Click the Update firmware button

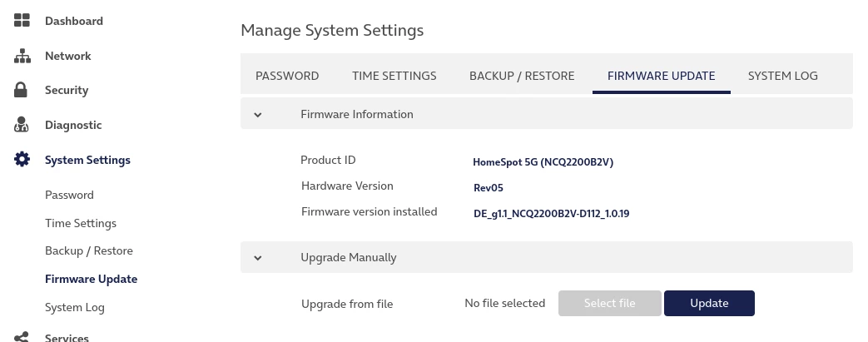tap(709, 303)
